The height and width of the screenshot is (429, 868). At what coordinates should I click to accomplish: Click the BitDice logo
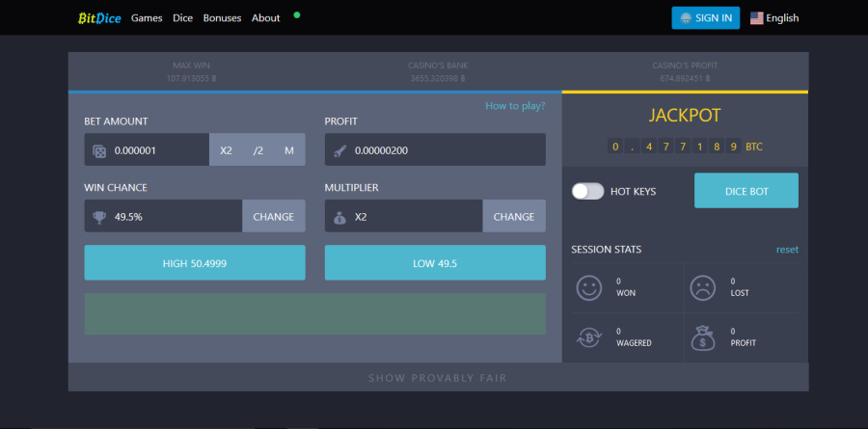point(99,17)
